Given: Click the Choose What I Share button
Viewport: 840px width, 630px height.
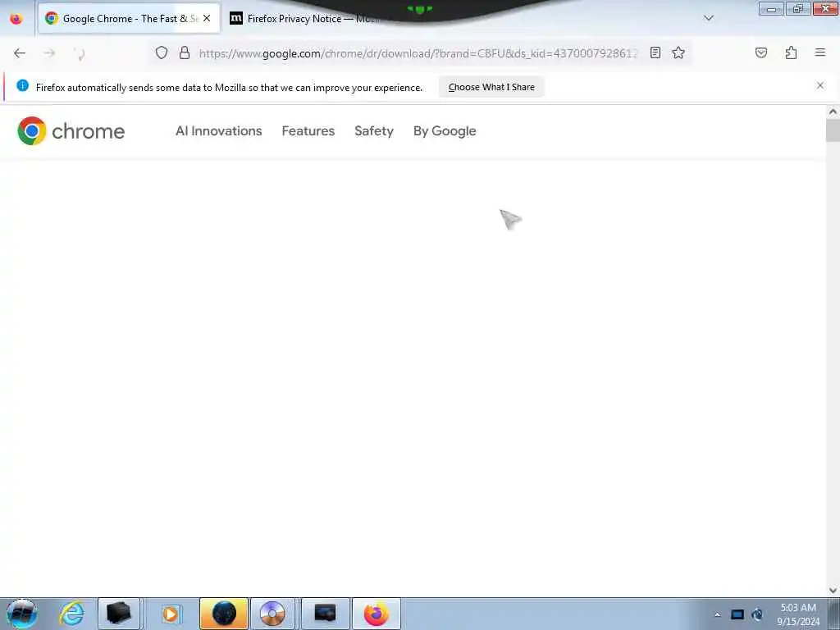Looking at the screenshot, I should click(x=491, y=87).
